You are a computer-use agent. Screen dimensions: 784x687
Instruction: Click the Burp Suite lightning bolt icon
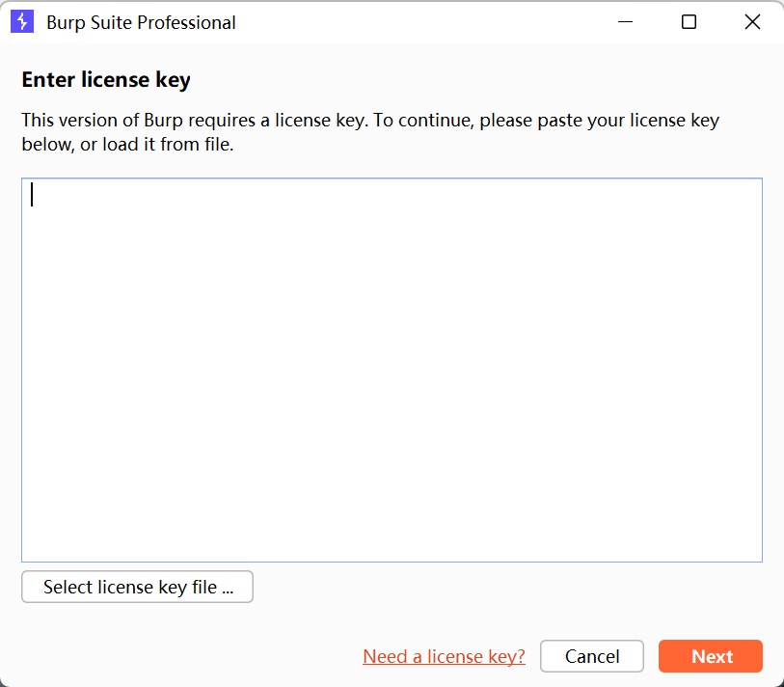pos(22,22)
